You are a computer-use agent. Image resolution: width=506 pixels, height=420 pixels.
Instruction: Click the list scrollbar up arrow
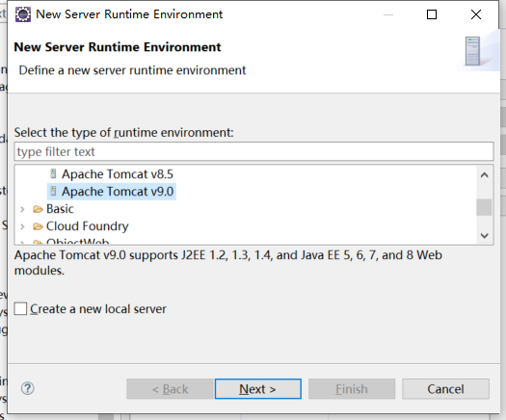pos(484,175)
